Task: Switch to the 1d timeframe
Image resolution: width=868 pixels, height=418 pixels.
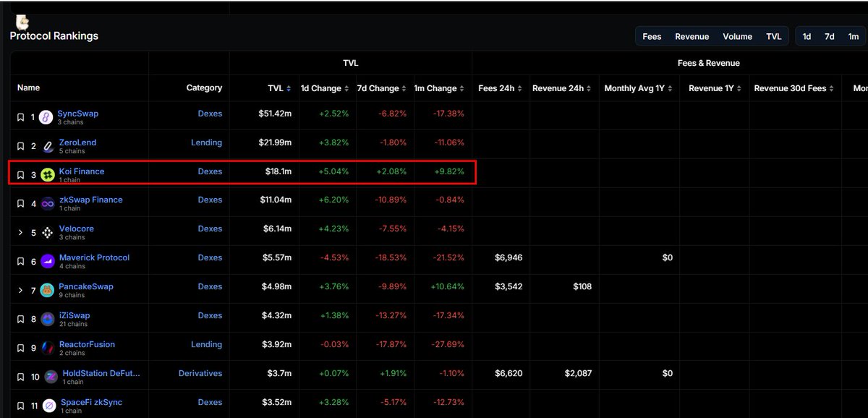Action: [x=807, y=36]
